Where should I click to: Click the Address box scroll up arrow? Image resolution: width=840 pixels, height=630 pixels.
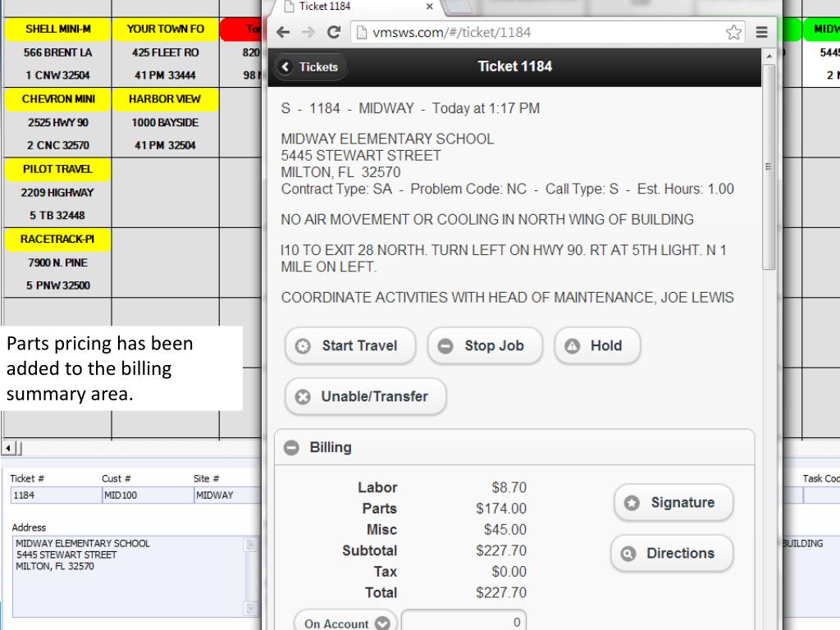[250, 545]
